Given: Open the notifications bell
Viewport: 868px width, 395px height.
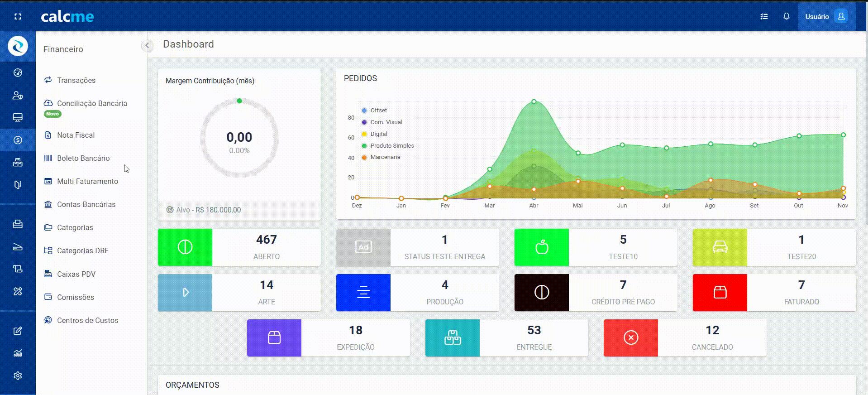Looking at the screenshot, I should click(787, 16).
